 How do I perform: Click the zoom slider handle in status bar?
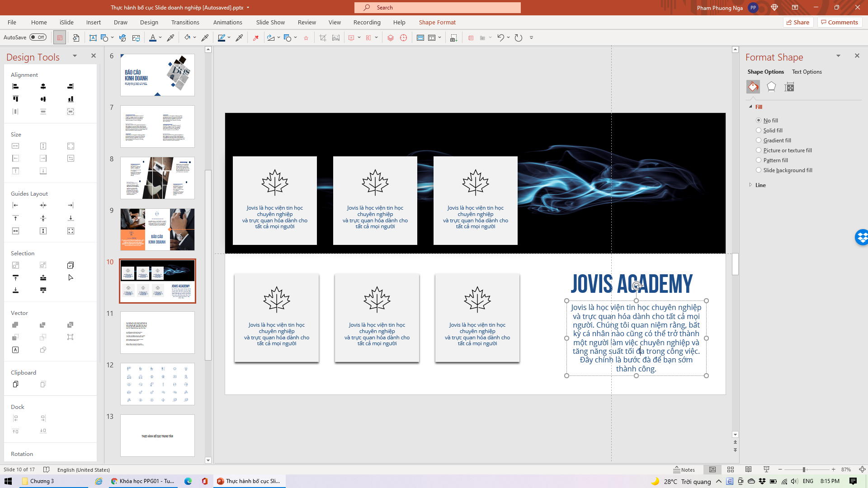pyautogui.click(x=804, y=469)
